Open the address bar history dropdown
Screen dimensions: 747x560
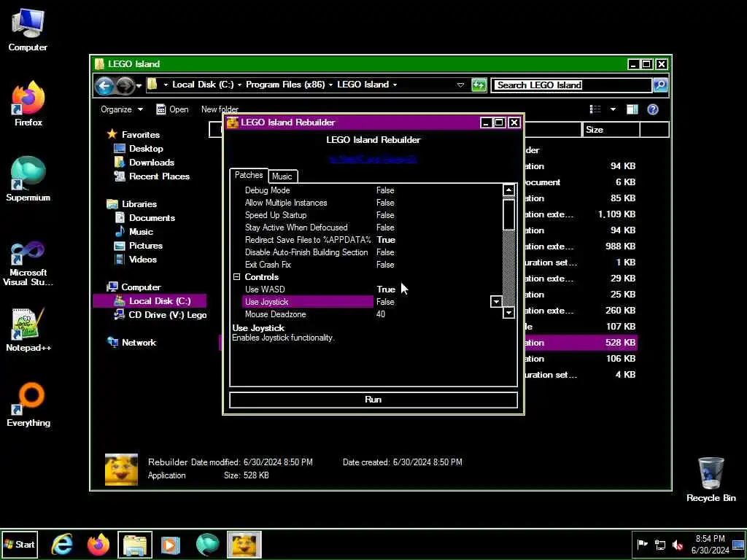(x=460, y=85)
